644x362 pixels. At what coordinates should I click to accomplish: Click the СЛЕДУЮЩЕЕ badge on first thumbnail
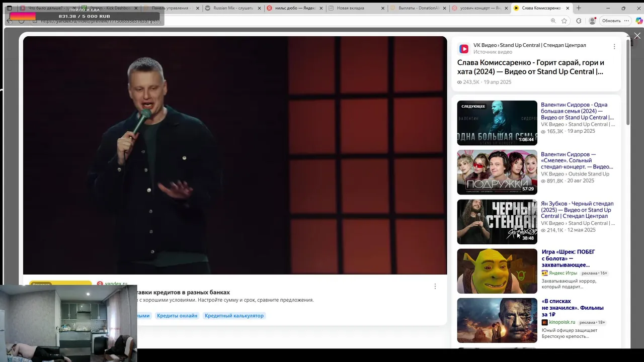point(473,107)
